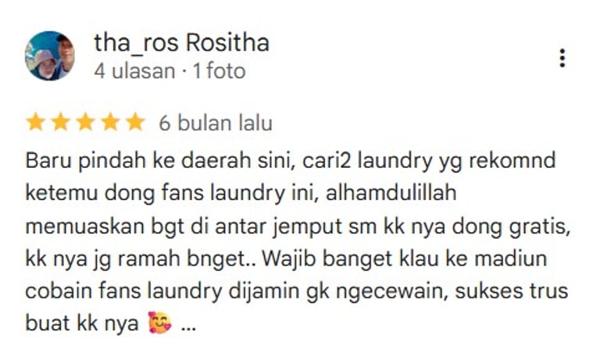The height and width of the screenshot is (364, 600).
Task: Click the smiling face with hearts emoji
Action: (x=160, y=323)
